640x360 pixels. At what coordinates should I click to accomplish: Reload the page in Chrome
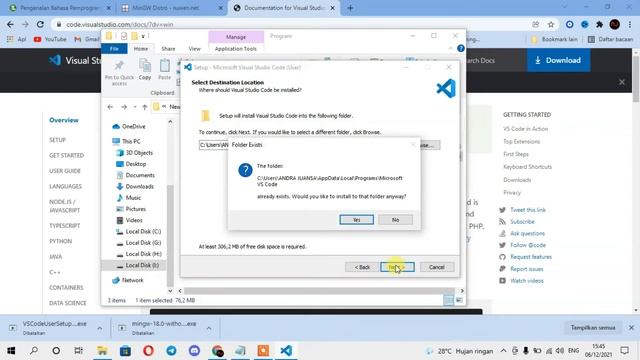pyautogui.click(x=40, y=24)
